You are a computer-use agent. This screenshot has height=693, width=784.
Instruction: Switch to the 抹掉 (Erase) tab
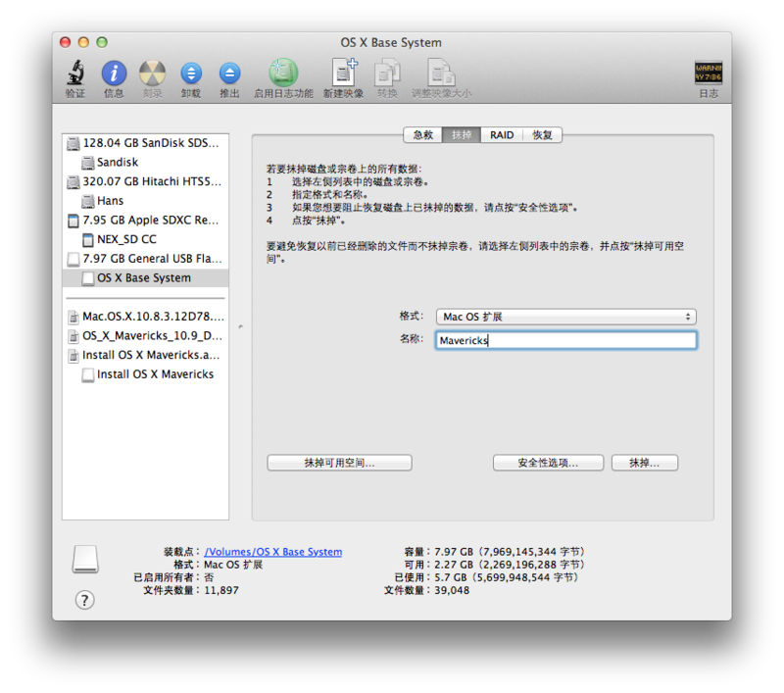tap(462, 135)
